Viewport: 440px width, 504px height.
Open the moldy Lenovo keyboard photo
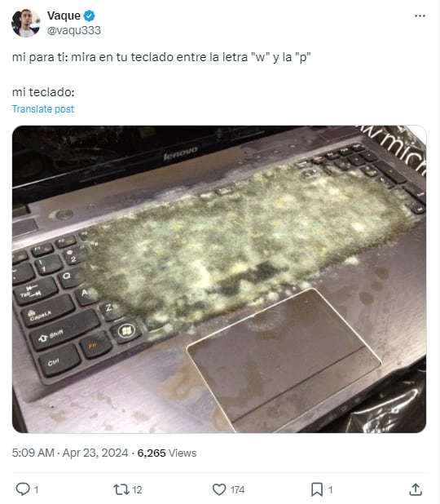point(219,279)
